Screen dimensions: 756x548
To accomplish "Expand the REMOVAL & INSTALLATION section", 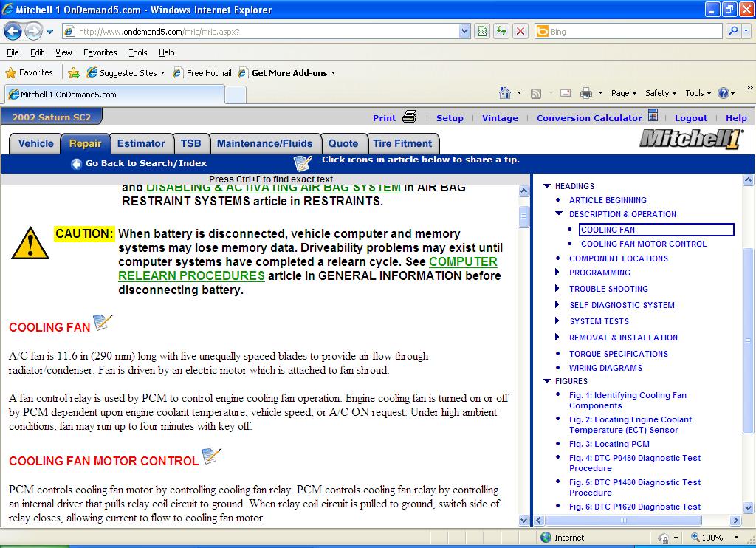I will [x=557, y=338].
